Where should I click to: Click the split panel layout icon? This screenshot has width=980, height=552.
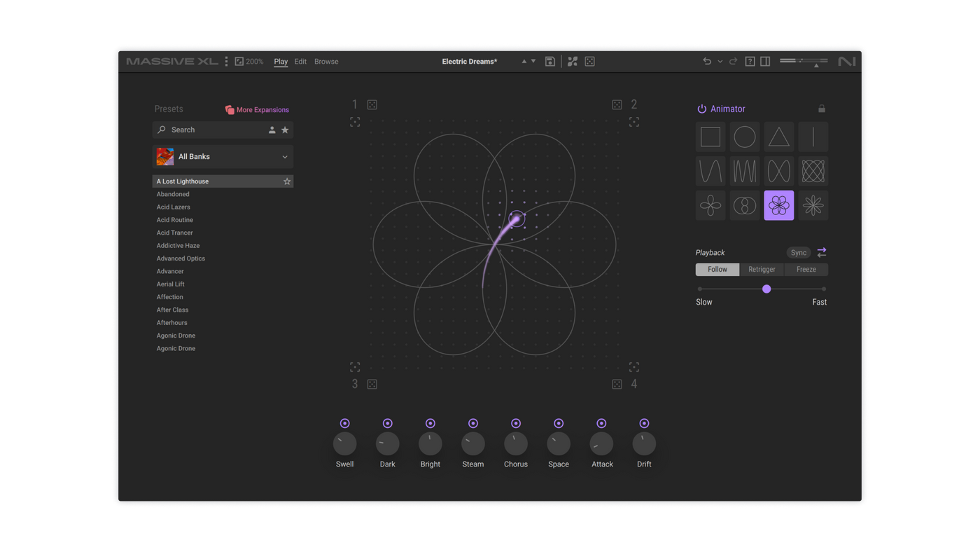pyautogui.click(x=765, y=62)
